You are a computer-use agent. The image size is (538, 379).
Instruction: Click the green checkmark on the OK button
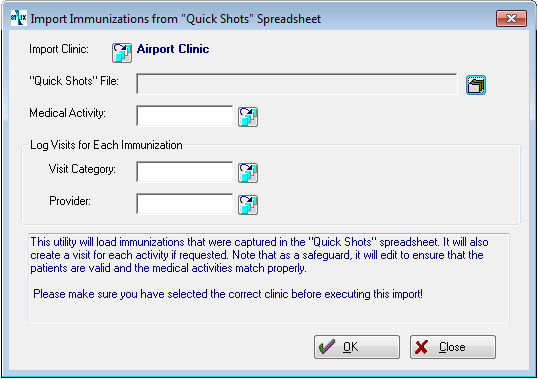click(x=327, y=347)
